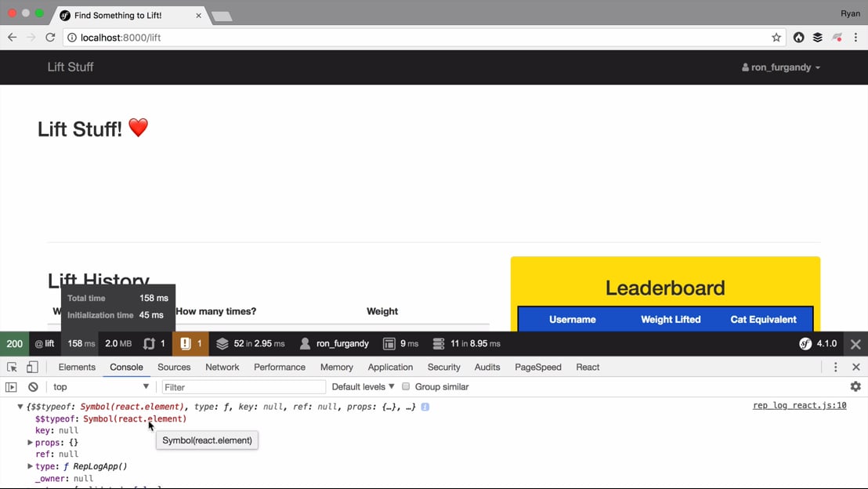Click the address bar URL field

coord(424,37)
